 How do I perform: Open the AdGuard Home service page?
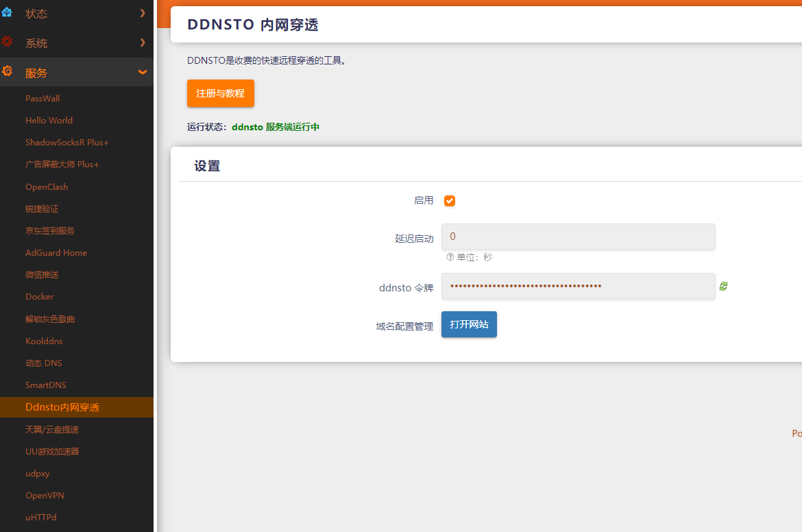[x=56, y=252]
